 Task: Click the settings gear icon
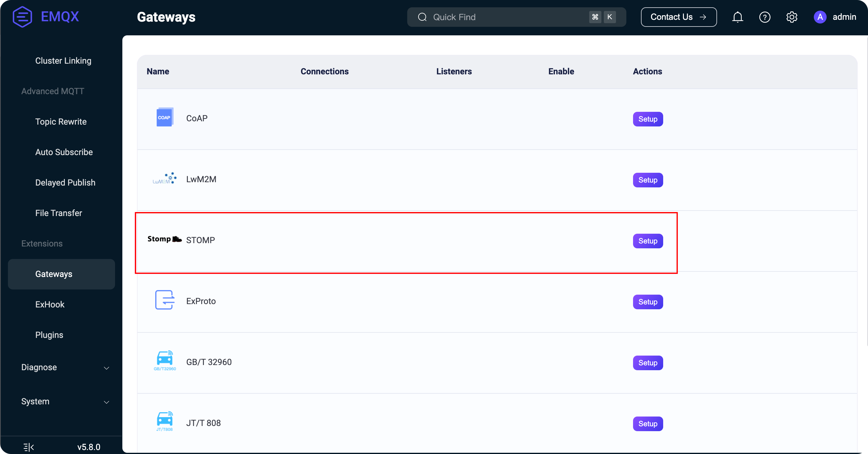point(792,17)
